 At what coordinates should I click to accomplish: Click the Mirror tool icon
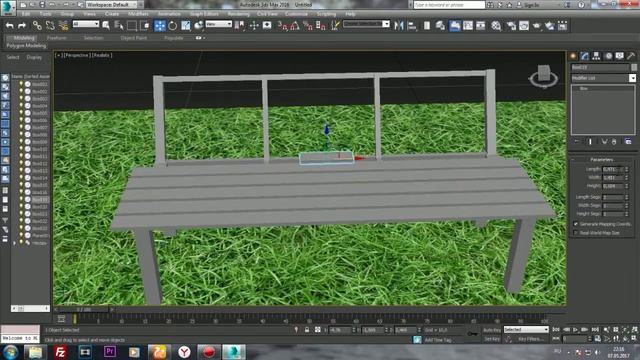[399, 26]
